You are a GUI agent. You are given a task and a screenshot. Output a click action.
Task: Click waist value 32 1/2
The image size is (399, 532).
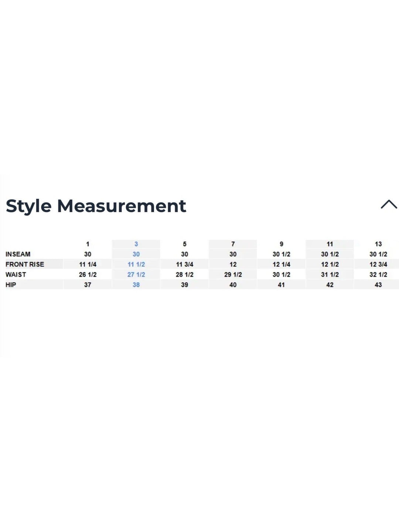pyautogui.click(x=378, y=274)
